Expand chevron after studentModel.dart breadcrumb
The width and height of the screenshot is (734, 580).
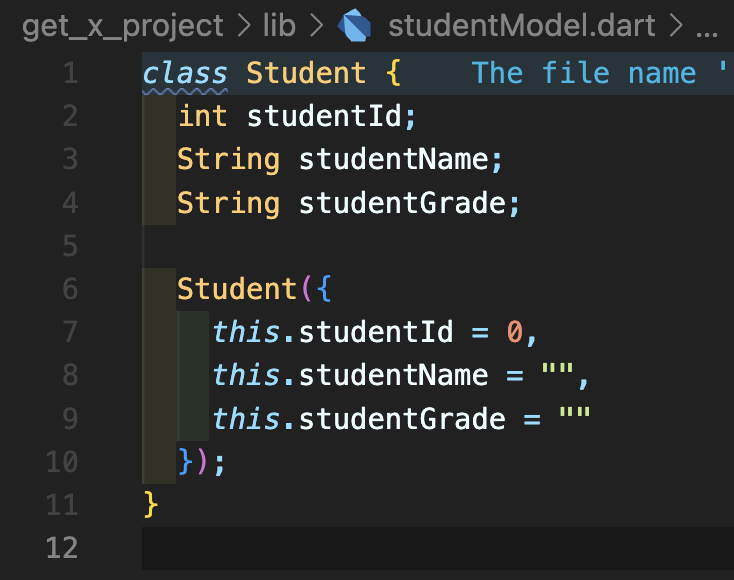click(675, 25)
